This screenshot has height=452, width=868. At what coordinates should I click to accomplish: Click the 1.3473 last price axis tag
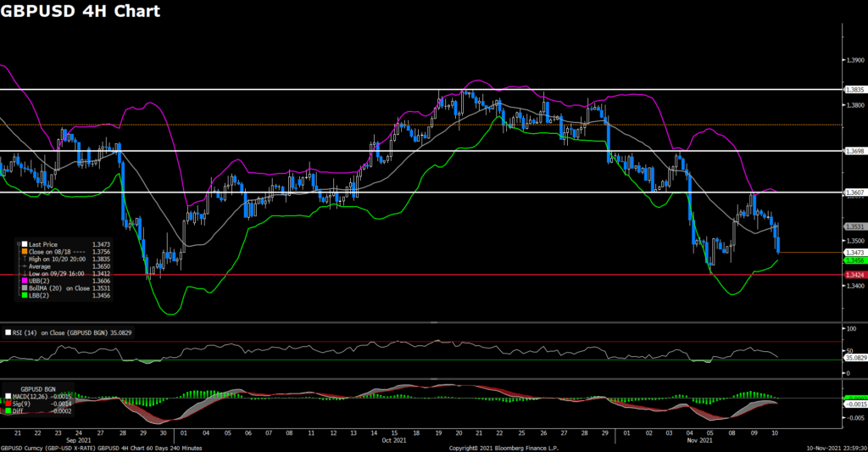click(854, 253)
